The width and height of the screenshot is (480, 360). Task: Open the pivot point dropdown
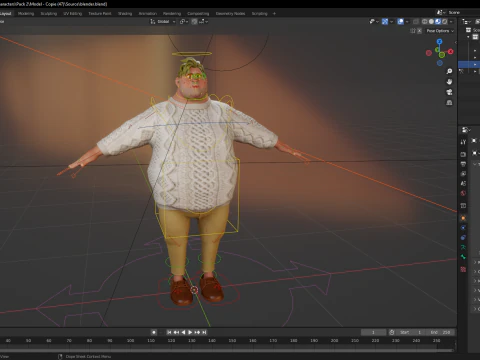(x=184, y=22)
